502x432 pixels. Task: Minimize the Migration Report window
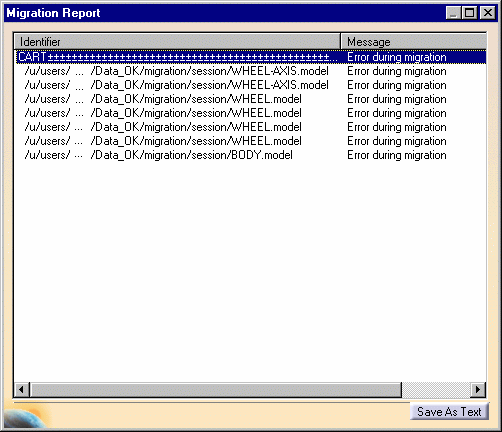point(454,13)
